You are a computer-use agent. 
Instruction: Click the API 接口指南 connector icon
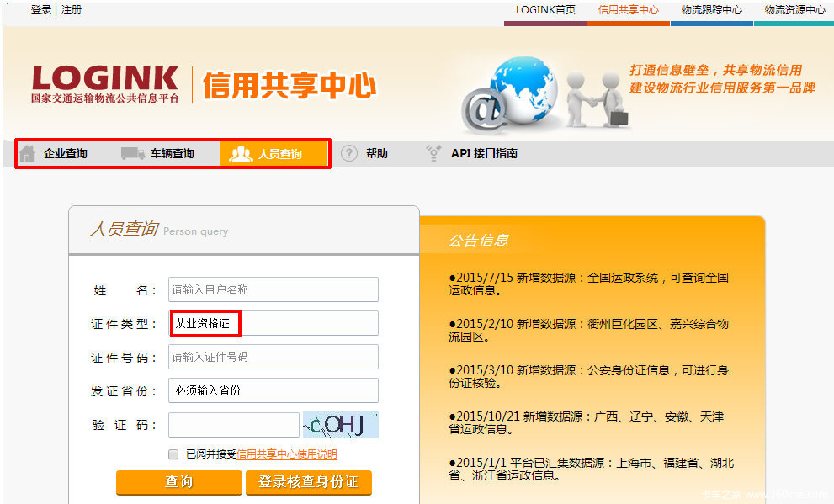433,153
